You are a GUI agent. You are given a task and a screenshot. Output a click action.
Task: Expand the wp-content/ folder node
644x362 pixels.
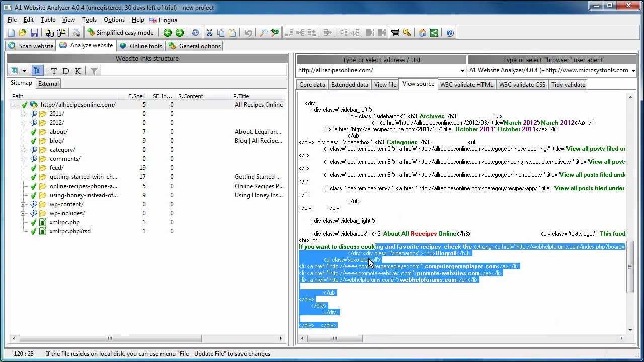(23, 204)
